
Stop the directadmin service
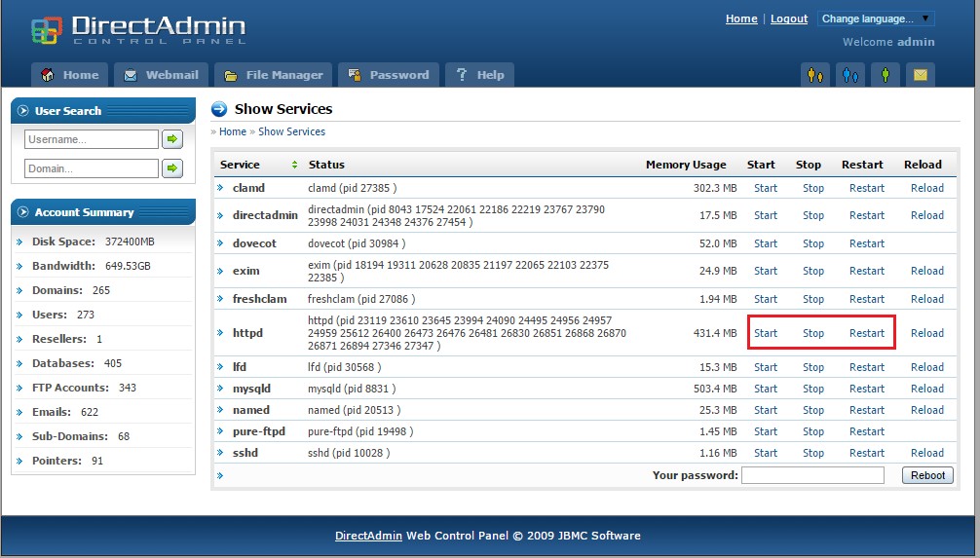tap(813, 215)
